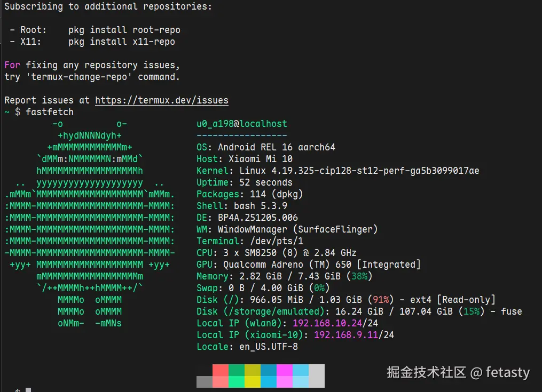Click the Memory usage 38% value
This screenshot has height=392, width=542.
(x=359, y=276)
